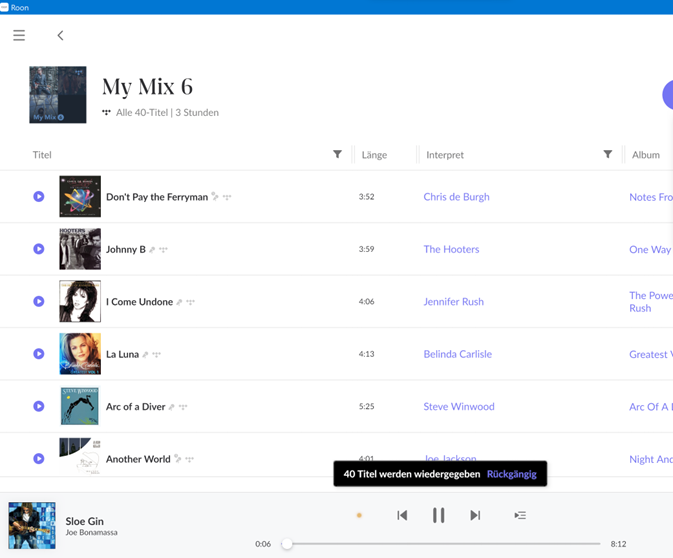Sort by the Interpret column header

click(x=445, y=155)
